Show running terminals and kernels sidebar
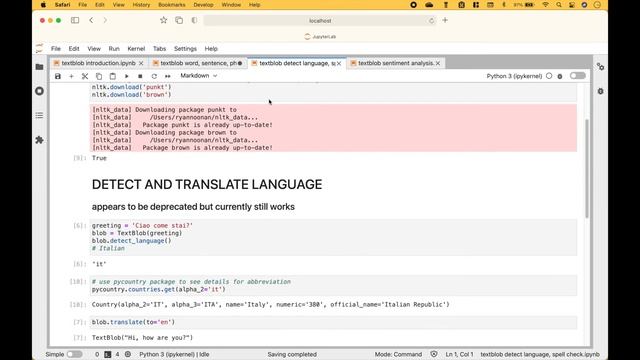 point(40,91)
